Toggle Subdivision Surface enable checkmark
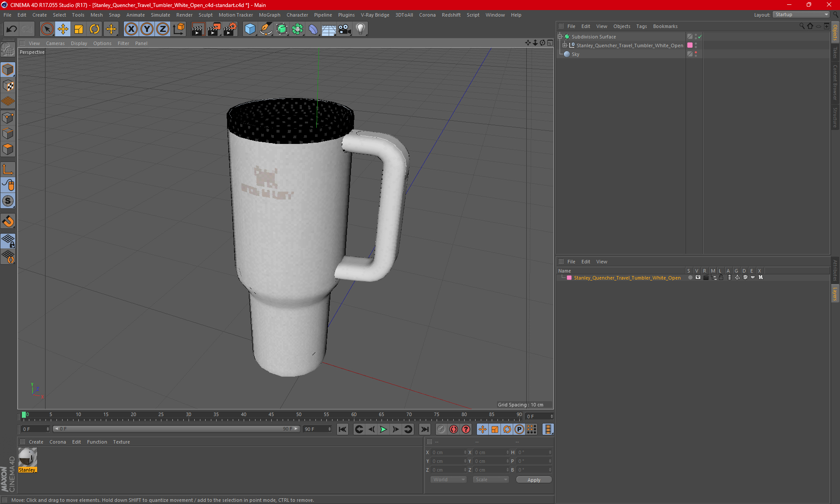 tap(700, 37)
